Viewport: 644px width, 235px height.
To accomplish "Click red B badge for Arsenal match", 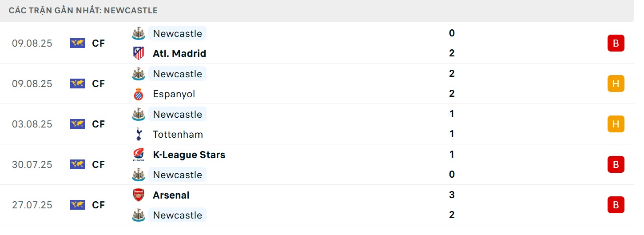I will (616, 205).
